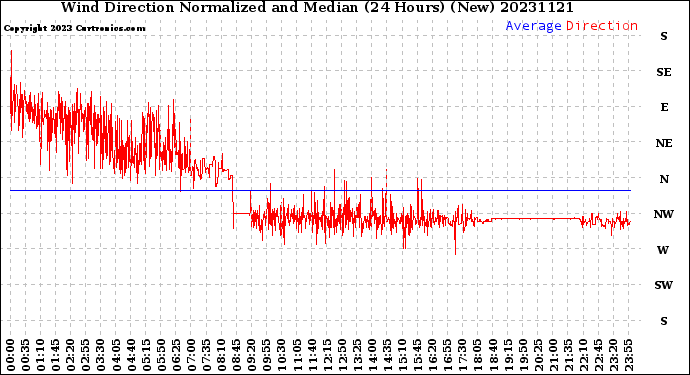Click the 'SW' direction axis label

(x=664, y=285)
